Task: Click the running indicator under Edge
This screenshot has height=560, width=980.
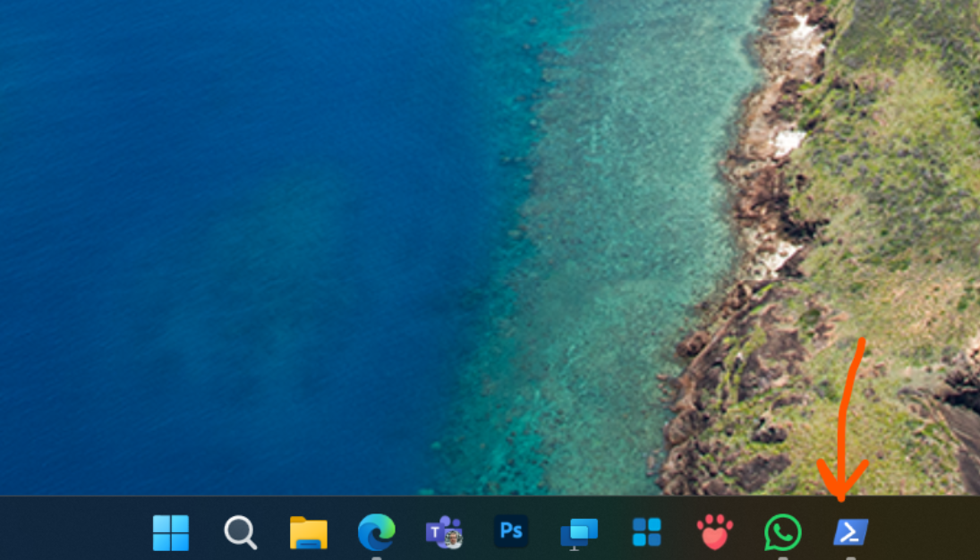Action: click(x=376, y=557)
